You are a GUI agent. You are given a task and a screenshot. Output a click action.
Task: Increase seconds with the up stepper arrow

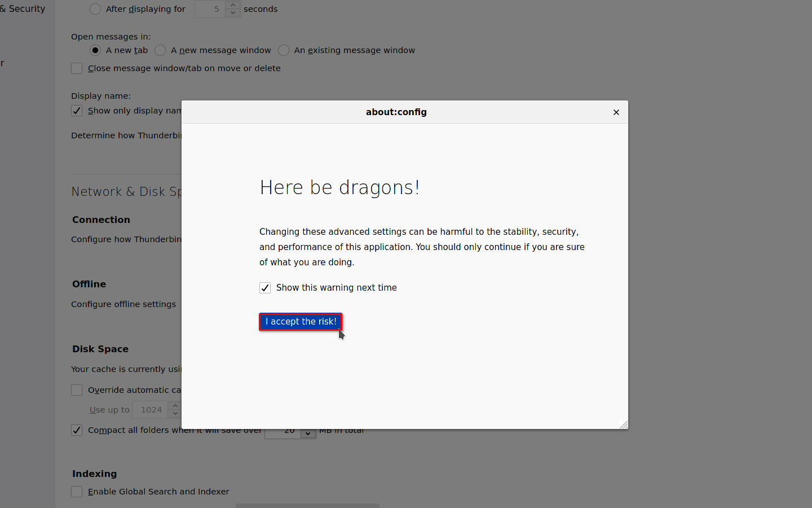233,5
